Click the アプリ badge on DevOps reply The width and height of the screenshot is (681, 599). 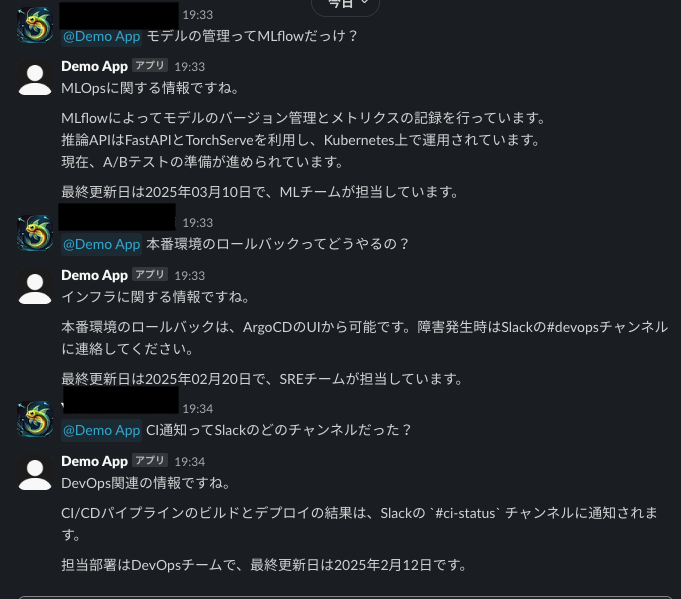pos(150,460)
